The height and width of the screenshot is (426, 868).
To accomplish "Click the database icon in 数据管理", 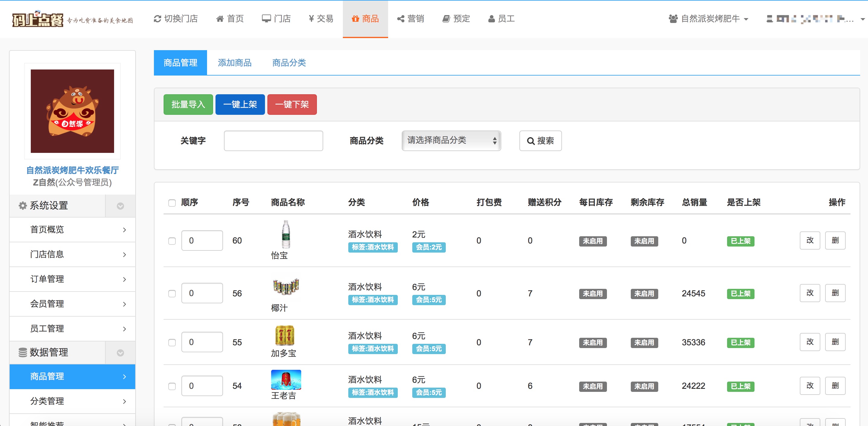I will point(23,353).
